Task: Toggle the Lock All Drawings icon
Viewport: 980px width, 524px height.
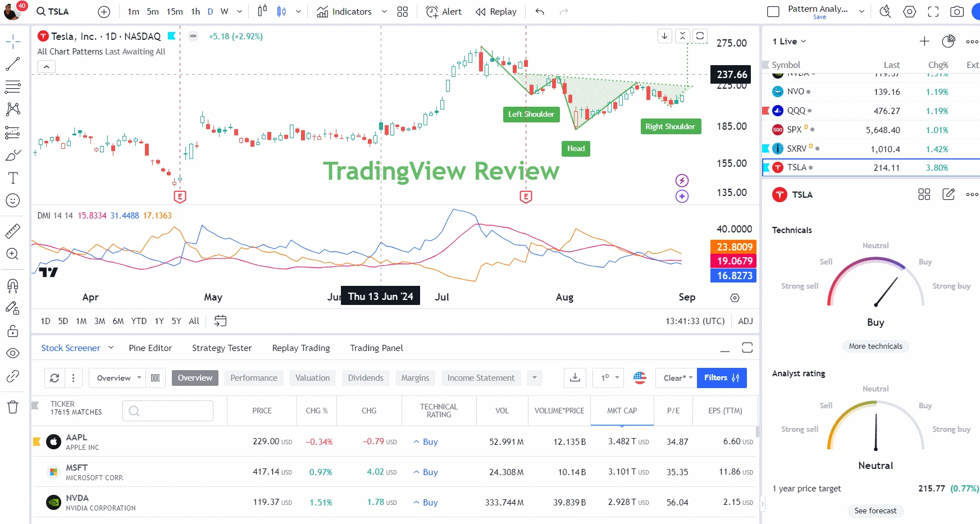Action: pos(12,331)
